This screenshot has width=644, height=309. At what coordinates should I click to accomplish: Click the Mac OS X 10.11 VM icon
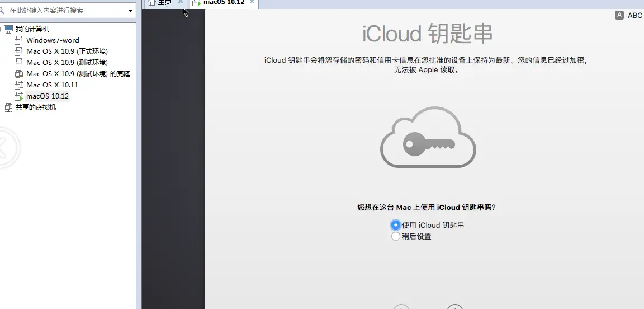tap(19, 85)
